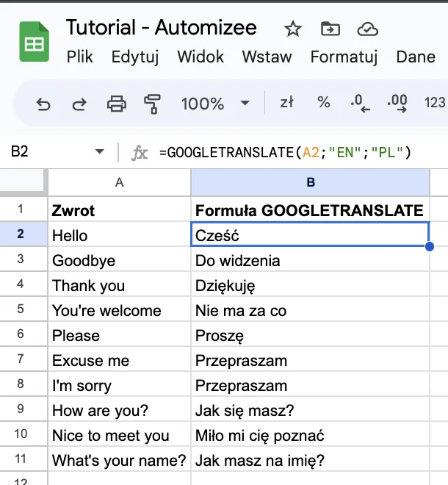
Task: Click the move to folder icon
Action: click(330, 29)
